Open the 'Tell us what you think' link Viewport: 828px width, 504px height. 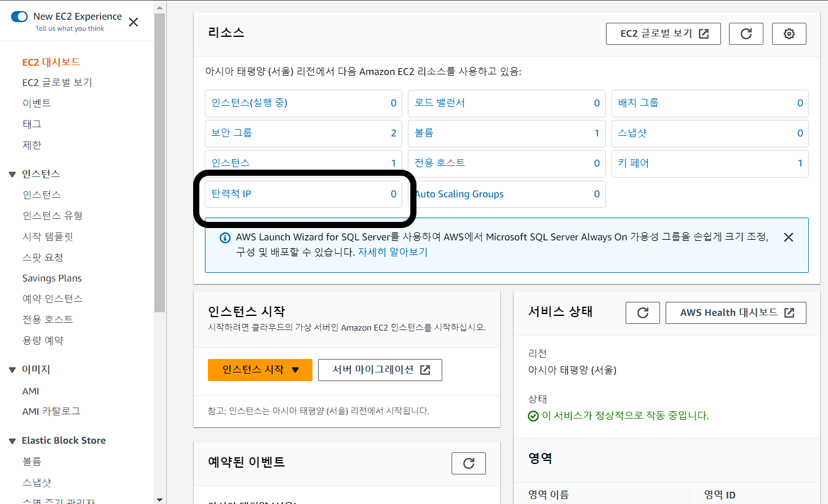pyautogui.click(x=70, y=29)
